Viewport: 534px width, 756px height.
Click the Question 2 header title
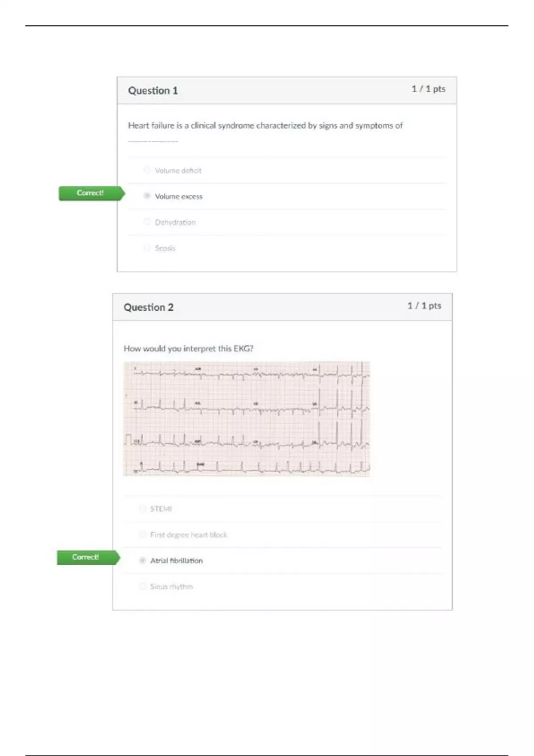(x=149, y=307)
